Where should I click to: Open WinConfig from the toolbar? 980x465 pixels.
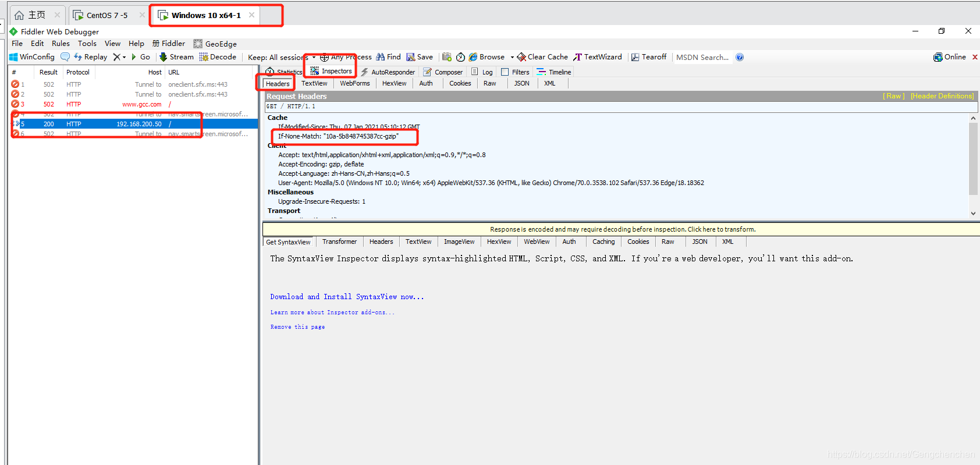pos(32,57)
